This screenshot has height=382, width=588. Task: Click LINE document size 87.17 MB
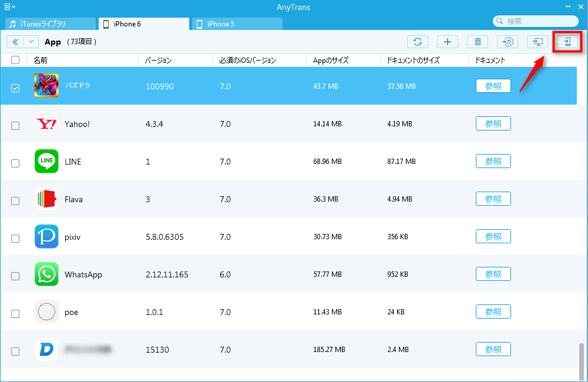coord(402,162)
